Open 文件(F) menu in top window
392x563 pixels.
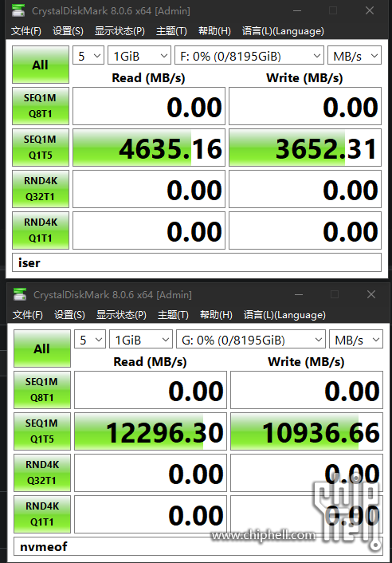coord(25,31)
